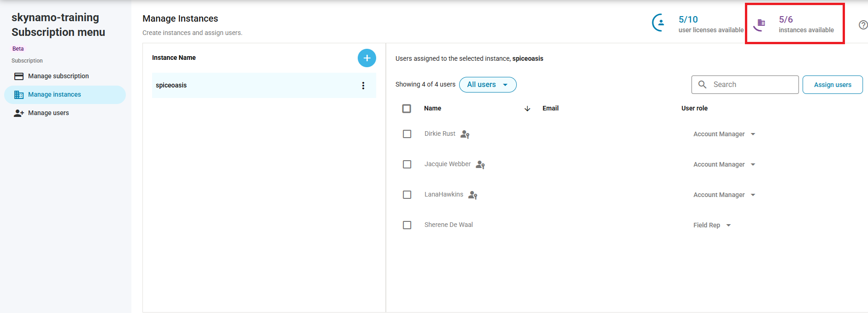
Task: Open the spiceoasis three-dot options menu
Action: [x=363, y=86]
